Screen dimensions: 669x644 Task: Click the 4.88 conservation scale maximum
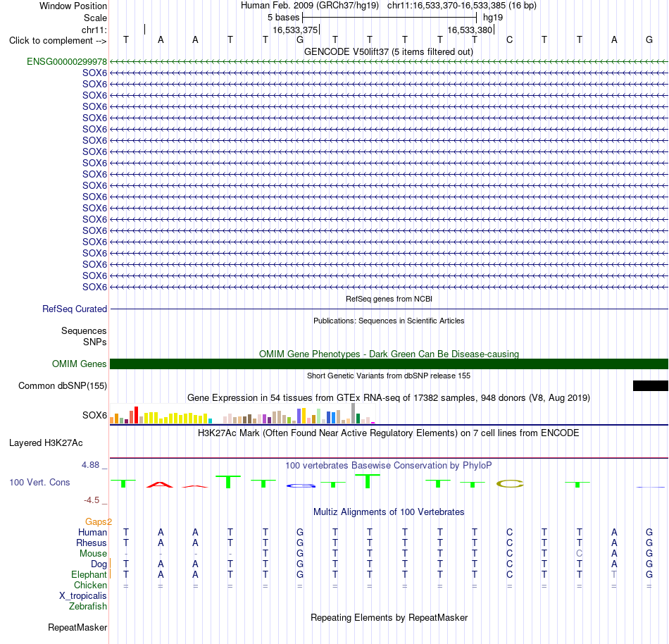pos(90,465)
